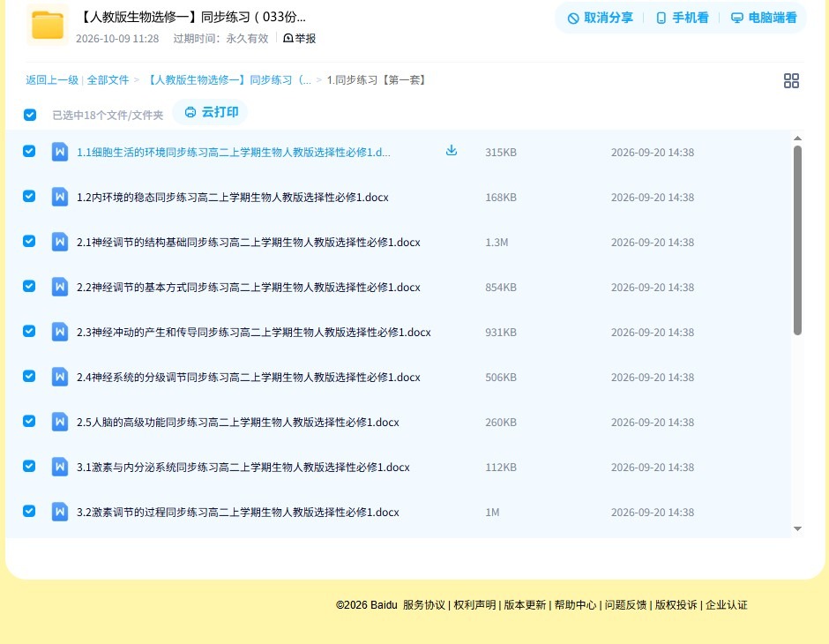Click the 854KB size cell
Image resolution: width=829 pixels, height=644 pixels.
501,287
